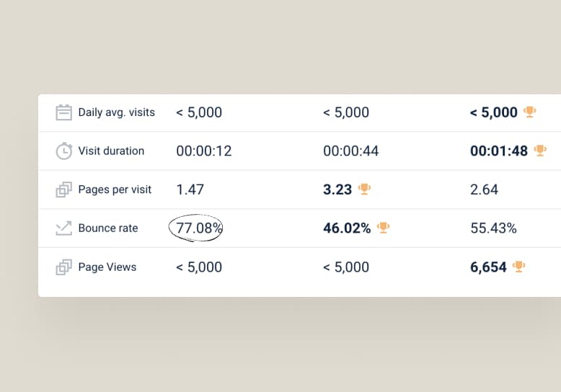561x392 pixels.
Task: Click the Daily avg. visits label
Action: (x=116, y=112)
